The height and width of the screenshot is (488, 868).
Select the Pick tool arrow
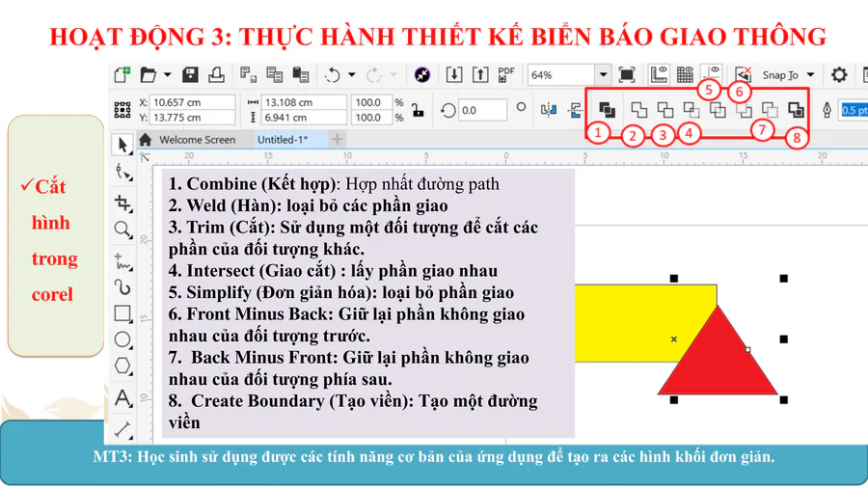[x=122, y=145]
